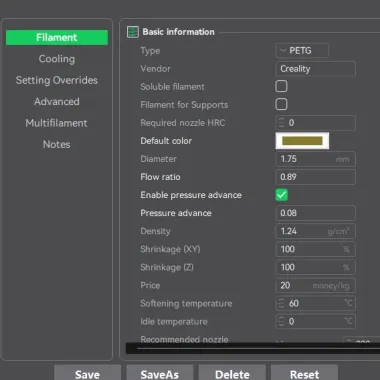The image size is (380, 380).
Task: Tick the Filament for Supports checkbox
Action: pos(281,104)
